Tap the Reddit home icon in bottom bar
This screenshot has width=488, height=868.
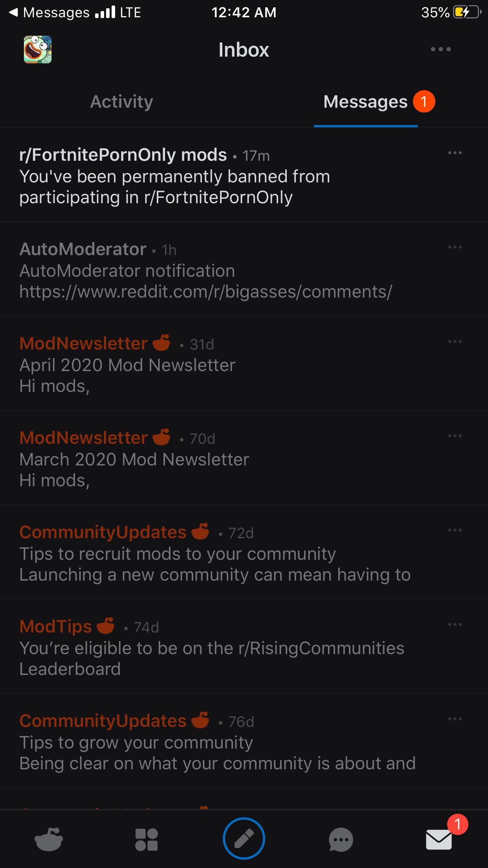click(x=49, y=839)
